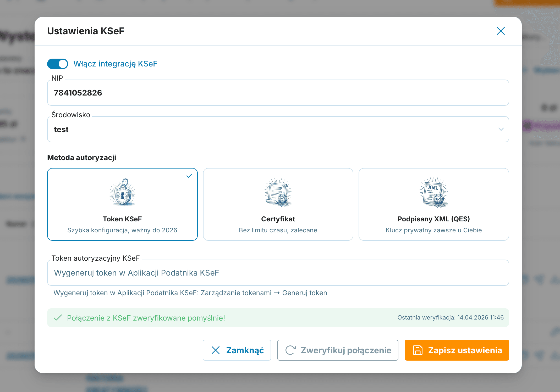Click the "Ustawienia KSeF" dialog title
This screenshot has width=560, height=392.
tap(86, 31)
